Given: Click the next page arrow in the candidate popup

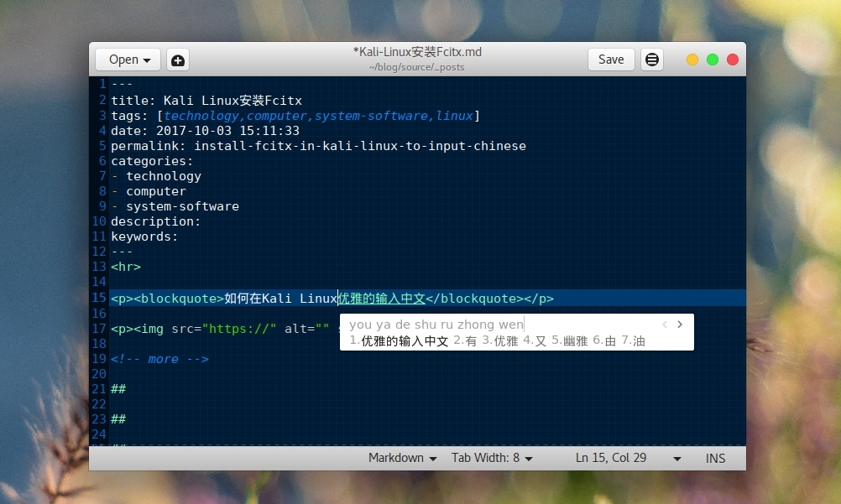Looking at the screenshot, I should click(680, 324).
